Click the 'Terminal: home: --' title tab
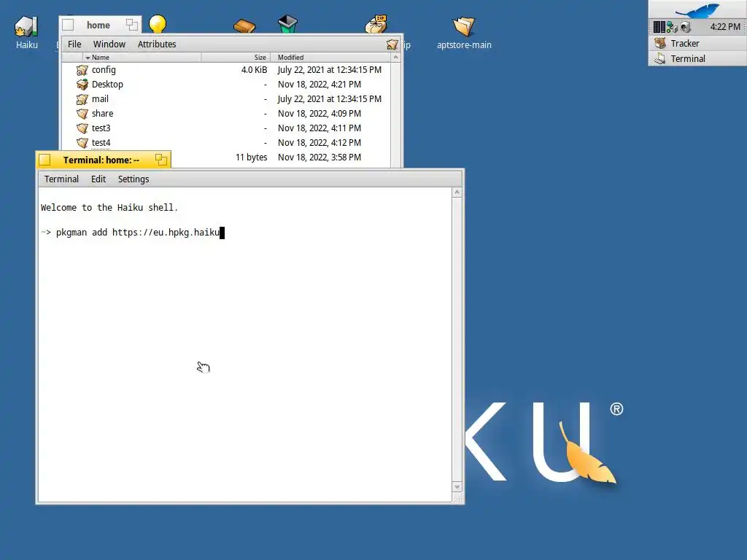The height and width of the screenshot is (560, 747). pos(101,160)
